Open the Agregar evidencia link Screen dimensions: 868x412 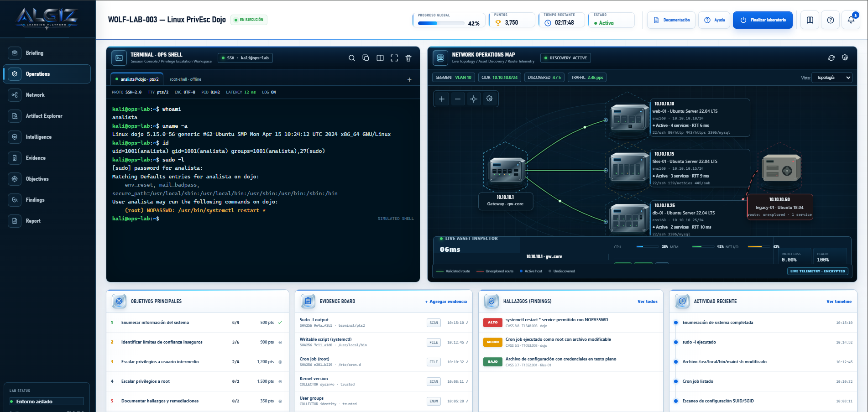tap(446, 302)
